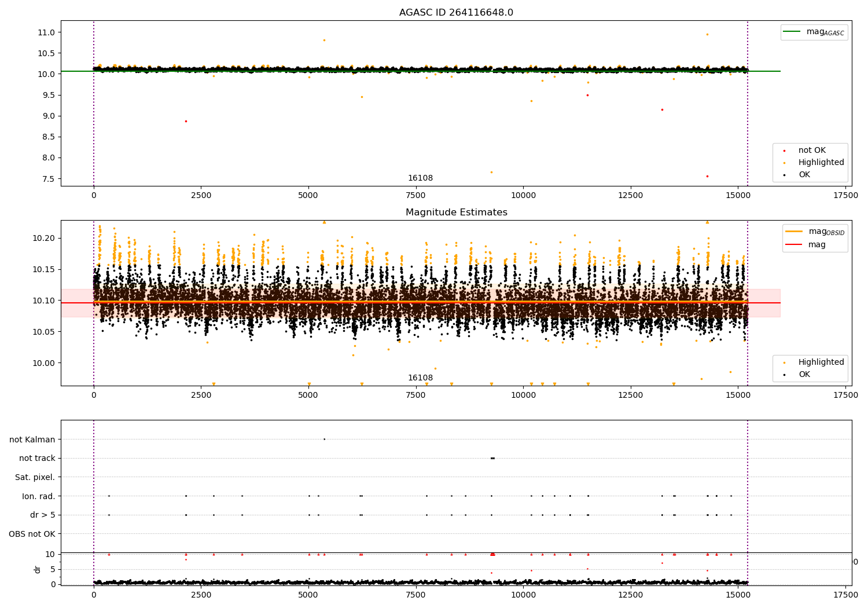Image resolution: width=868 pixels, height=608 pixels.
Task: Click the '16108' annotation in AGASC ID plot
Action: coord(420,178)
